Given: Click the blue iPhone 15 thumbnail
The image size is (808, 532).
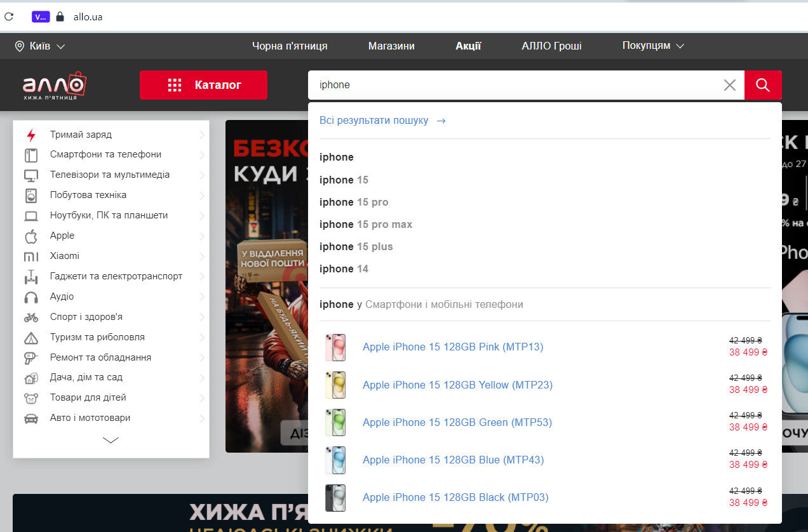Looking at the screenshot, I should 335,460.
